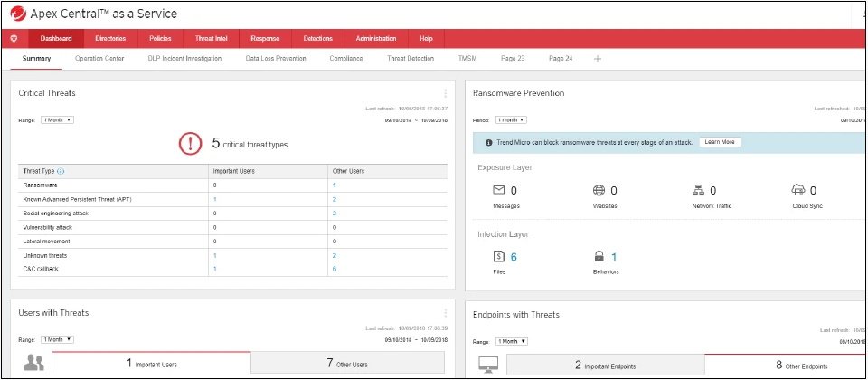Open the Directories menu
The height and width of the screenshot is (380, 868).
tap(110, 39)
